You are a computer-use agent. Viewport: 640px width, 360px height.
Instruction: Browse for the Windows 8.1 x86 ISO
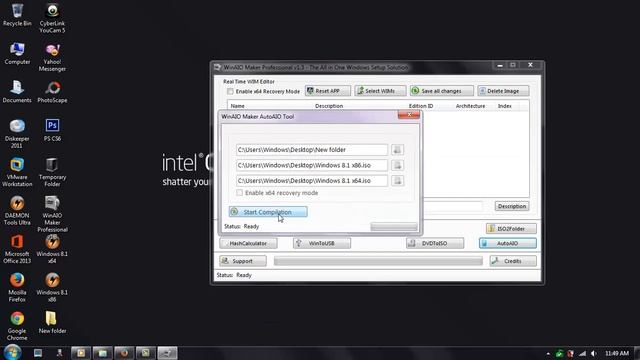[x=397, y=165]
